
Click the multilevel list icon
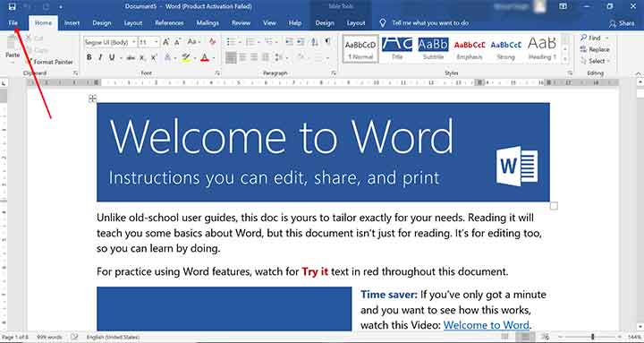[x=268, y=42]
